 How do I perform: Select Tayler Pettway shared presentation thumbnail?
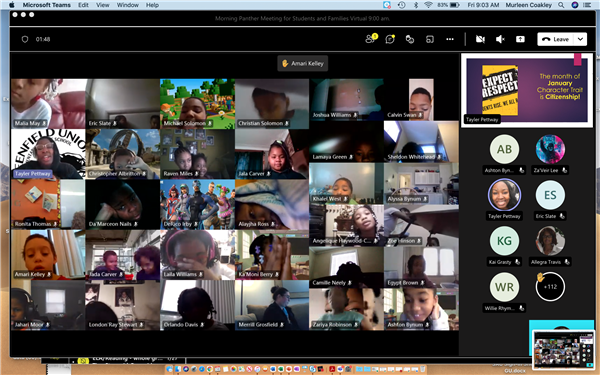coord(527,90)
